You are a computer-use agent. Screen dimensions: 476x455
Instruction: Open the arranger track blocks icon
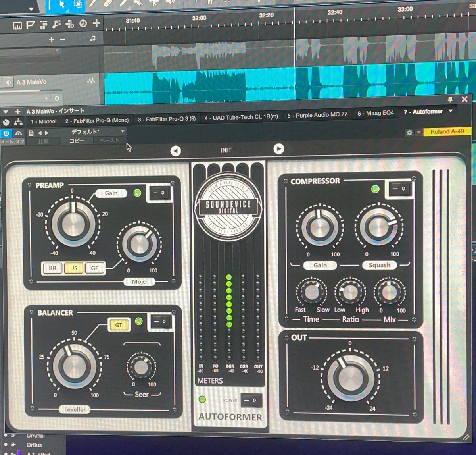pos(44,25)
